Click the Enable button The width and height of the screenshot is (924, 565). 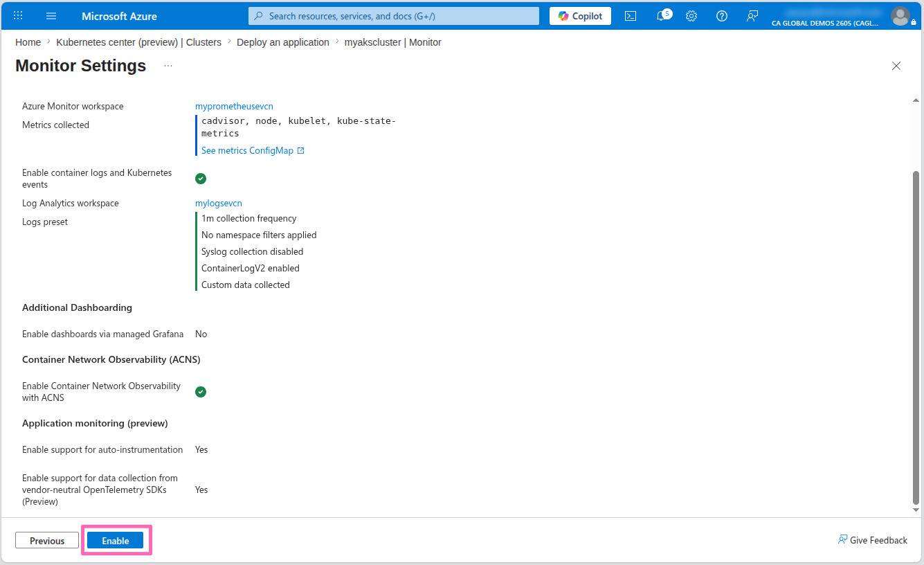point(115,541)
